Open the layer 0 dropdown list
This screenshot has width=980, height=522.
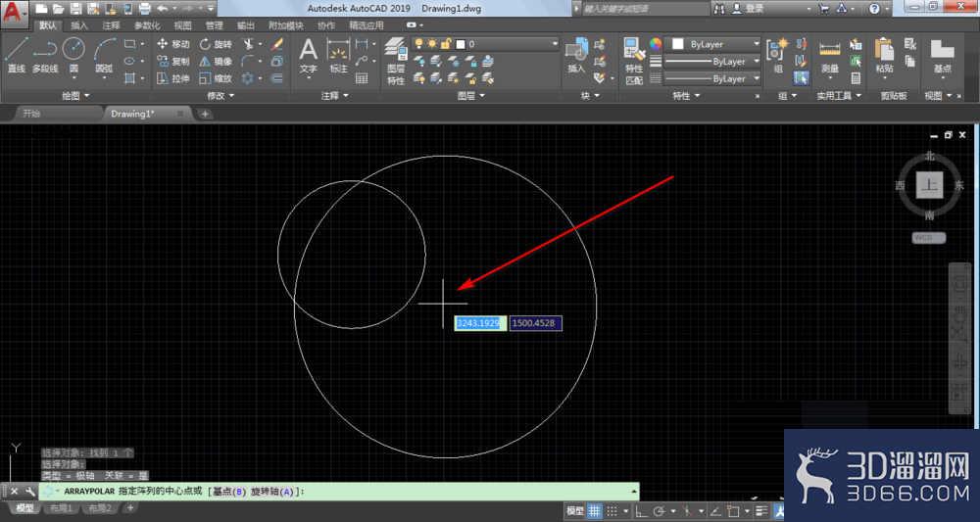click(485, 44)
